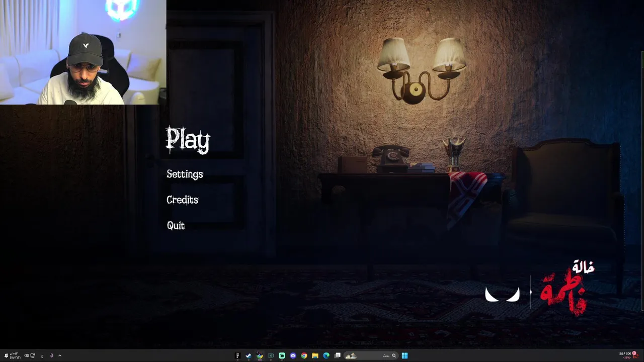The height and width of the screenshot is (362, 644).
Task: Open the black F app icon in taskbar
Action: (x=237, y=355)
